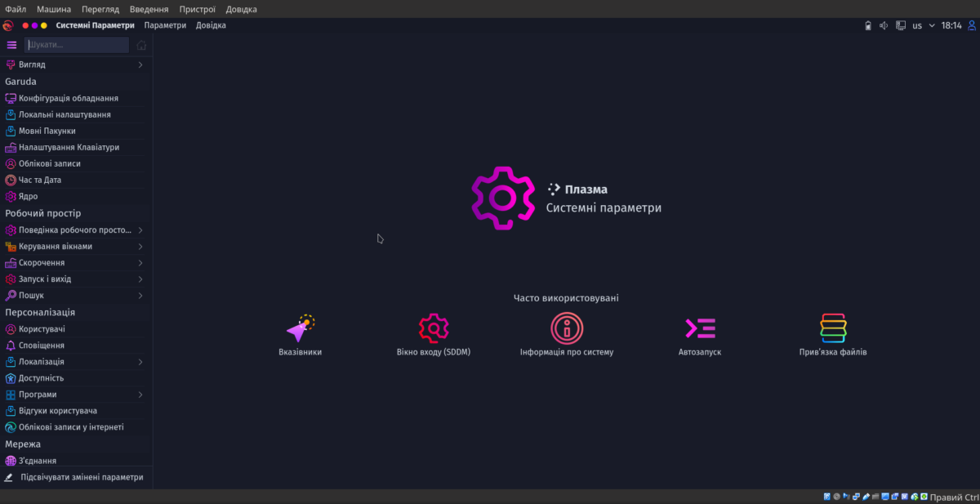Open the VirtualBox Довідка menu
Screen dimensions: 980x504
(x=240, y=9)
